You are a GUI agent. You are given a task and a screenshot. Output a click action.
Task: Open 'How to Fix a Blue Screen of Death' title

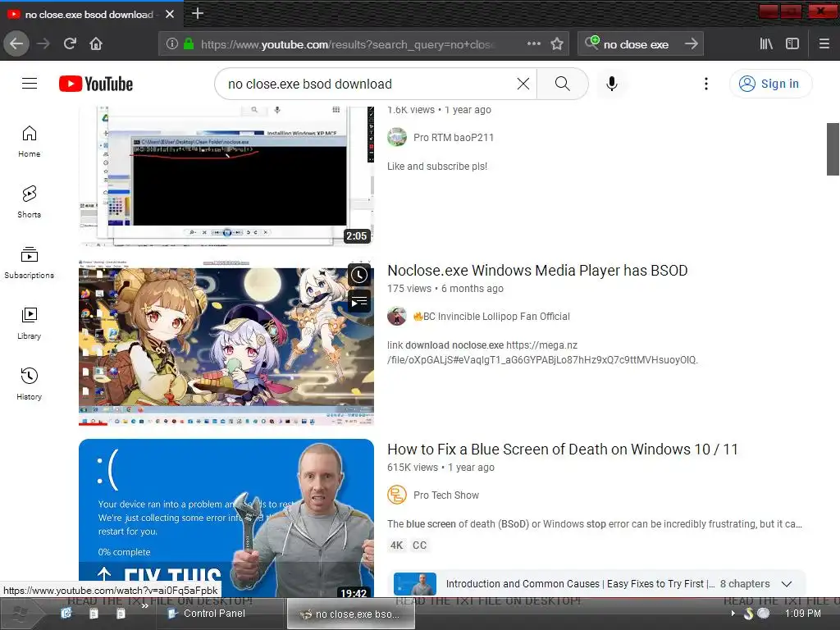click(x=563, y=450)
